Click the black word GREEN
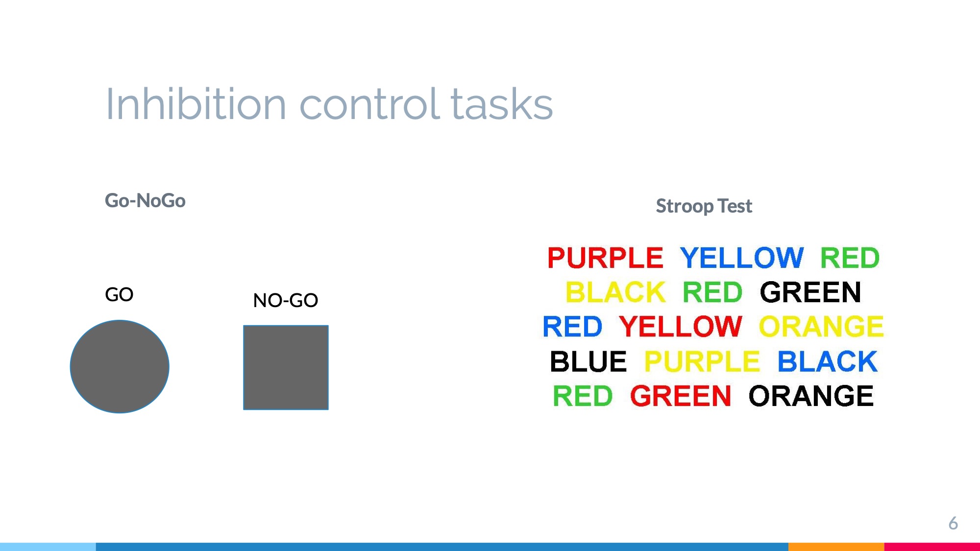 (x=810, y=292)
